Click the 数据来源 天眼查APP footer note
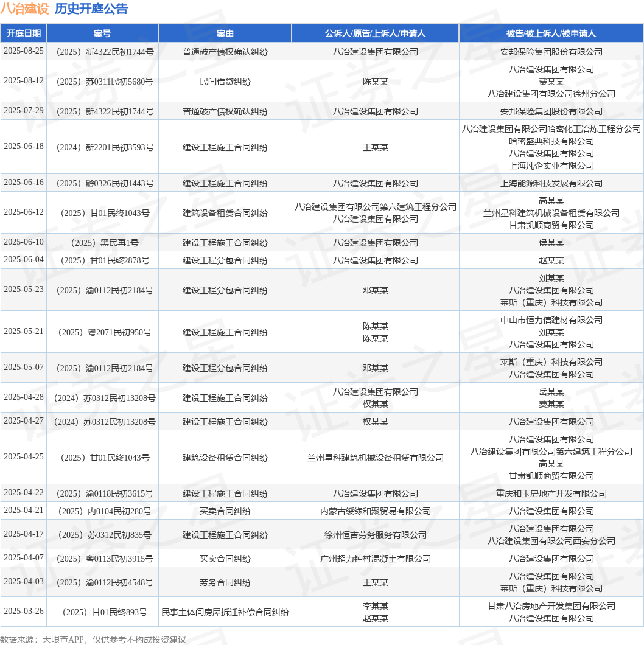 point(93,640)
